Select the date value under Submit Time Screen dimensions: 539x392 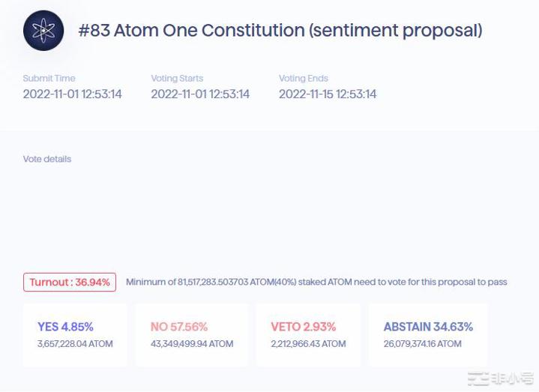[x=72, y=94]
